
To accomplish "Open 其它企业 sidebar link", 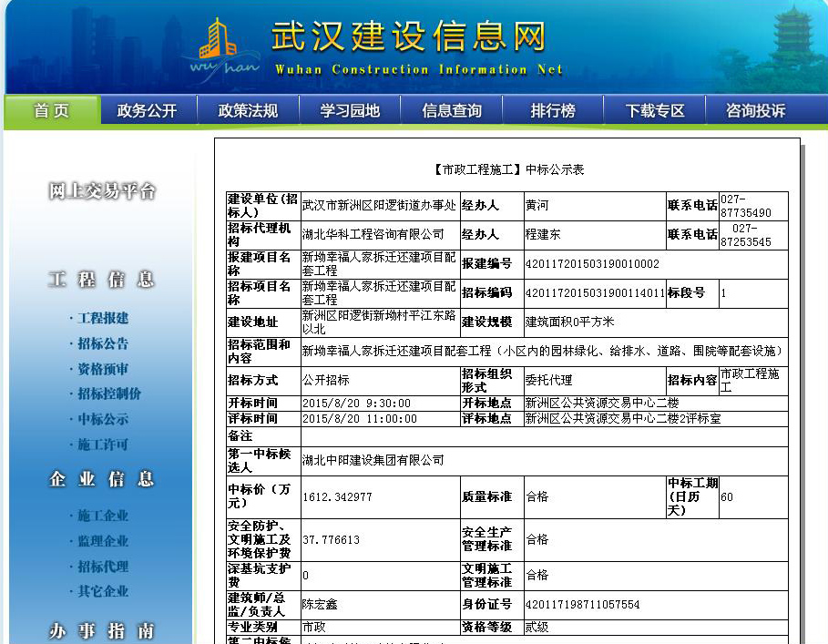I will coord(102,591).
